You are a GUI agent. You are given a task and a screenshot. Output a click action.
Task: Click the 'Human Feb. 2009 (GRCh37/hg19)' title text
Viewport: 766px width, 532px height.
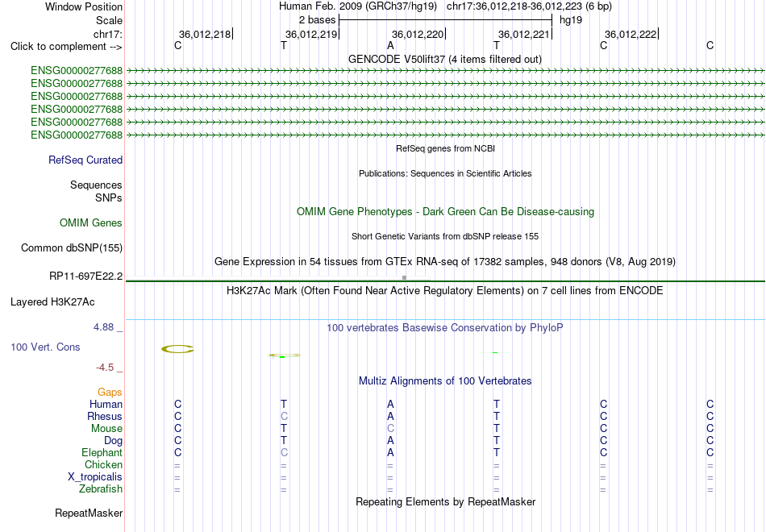[x=357, y=6]
